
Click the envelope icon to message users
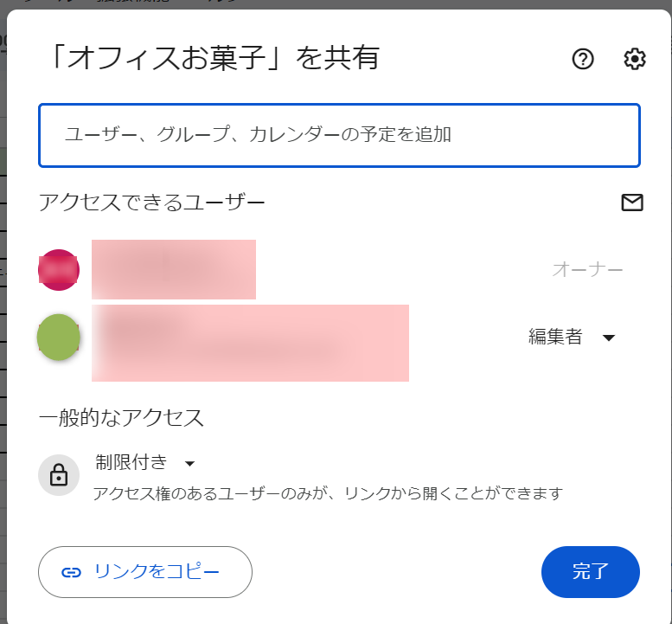(632, 203)
